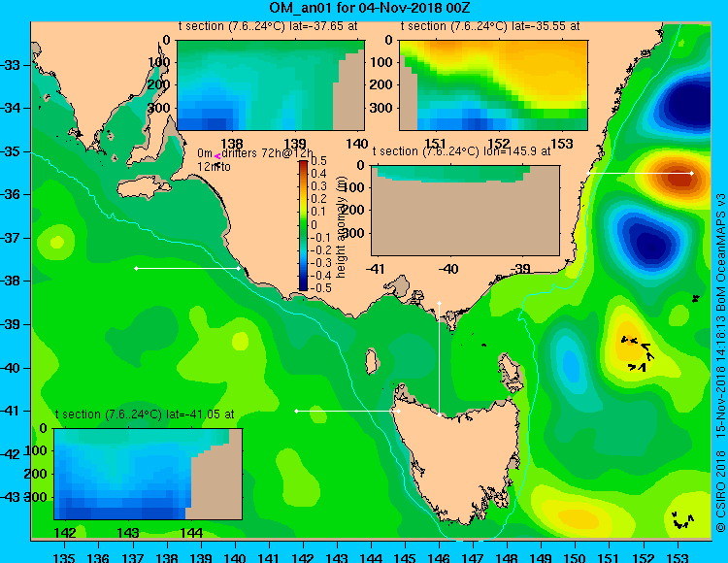Image resolution: width=728 pixels, height=563 pixels.
Task: Click the title OM_an01 for 04-Nov-2018 00Z
Action: (370, 8)
